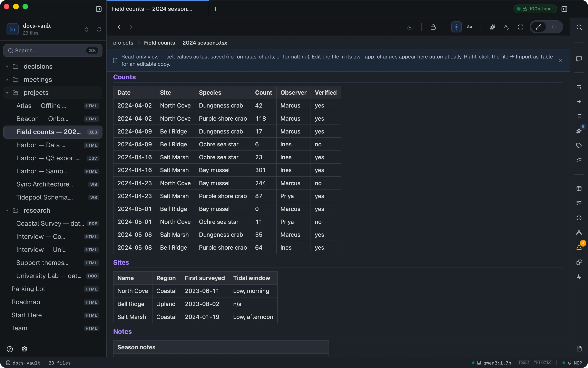Collapse the left sidebar panel
This screenshot has height=368, width=588.
coord(99,9)
